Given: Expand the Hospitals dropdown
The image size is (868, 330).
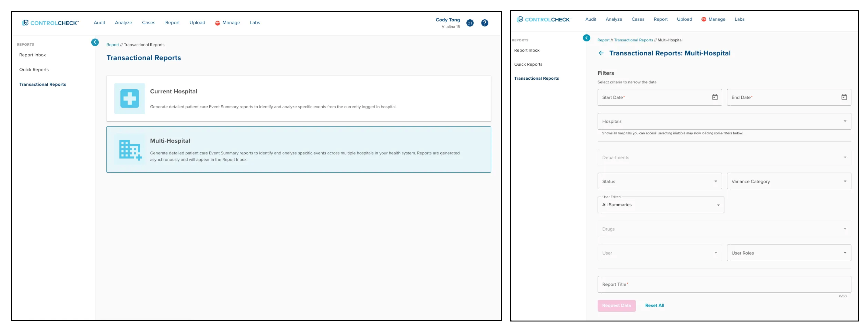Looking at the screenshot, I should pyautogui.click(x=724, y=121).
